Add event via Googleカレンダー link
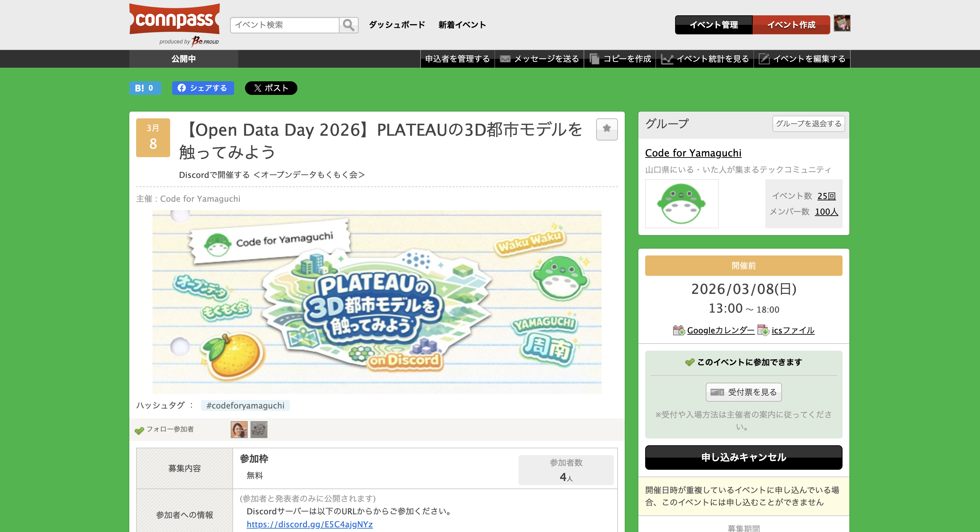980x532 pixels. pyautogui.click(x=720, y=330)
